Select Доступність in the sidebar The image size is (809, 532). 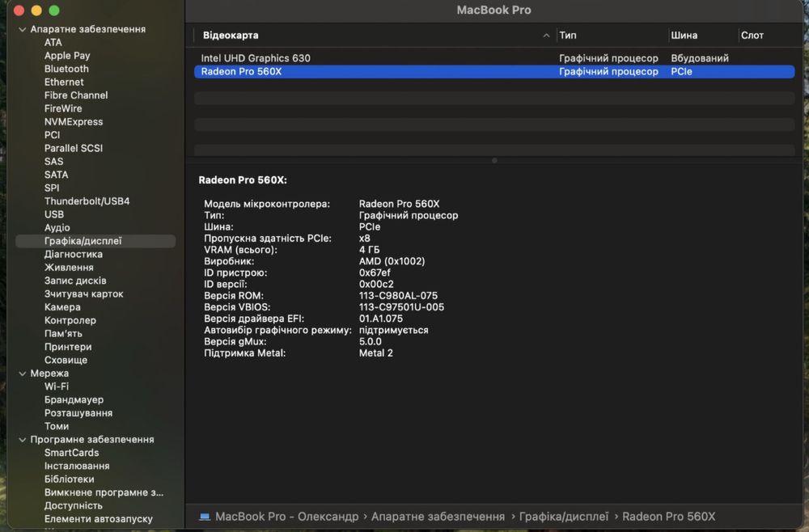74,506
